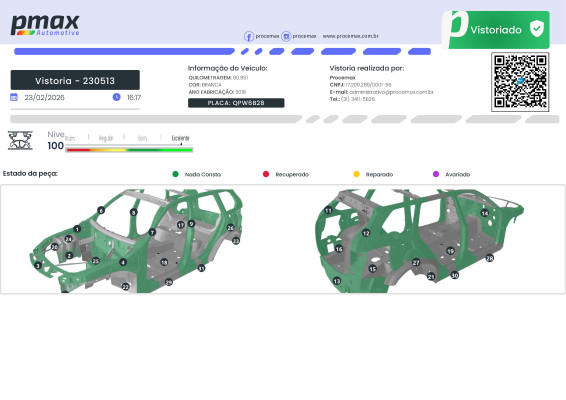Select part marker 9 on left chassis
Viewport: 566px width, 400px height.
click(192, 224)
